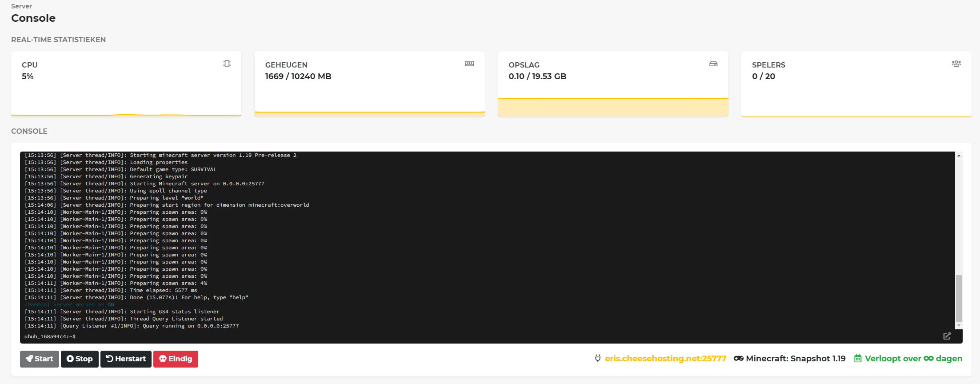Stop the server with the Stop button

click(80, 359)
